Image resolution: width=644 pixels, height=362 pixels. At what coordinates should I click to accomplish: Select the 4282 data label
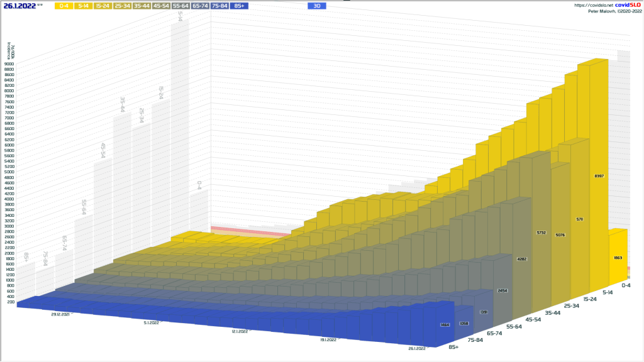(521, 259)
